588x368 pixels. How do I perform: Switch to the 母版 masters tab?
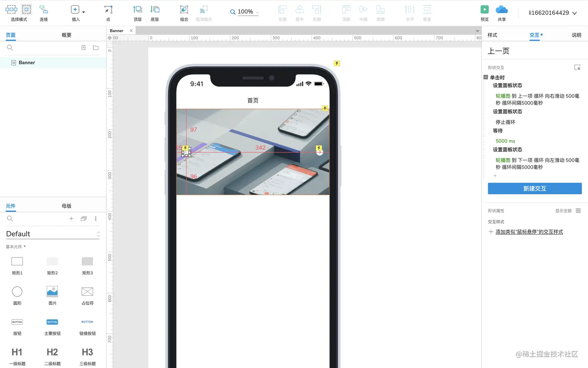click(66, 206)
